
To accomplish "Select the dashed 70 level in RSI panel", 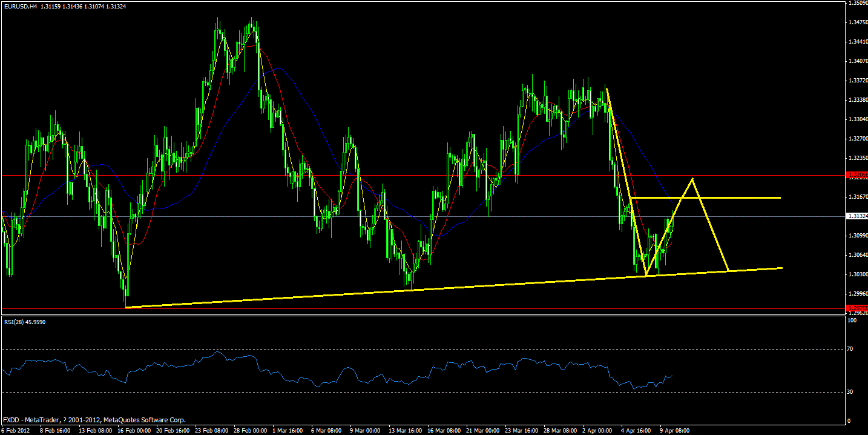I will (424, 350).
